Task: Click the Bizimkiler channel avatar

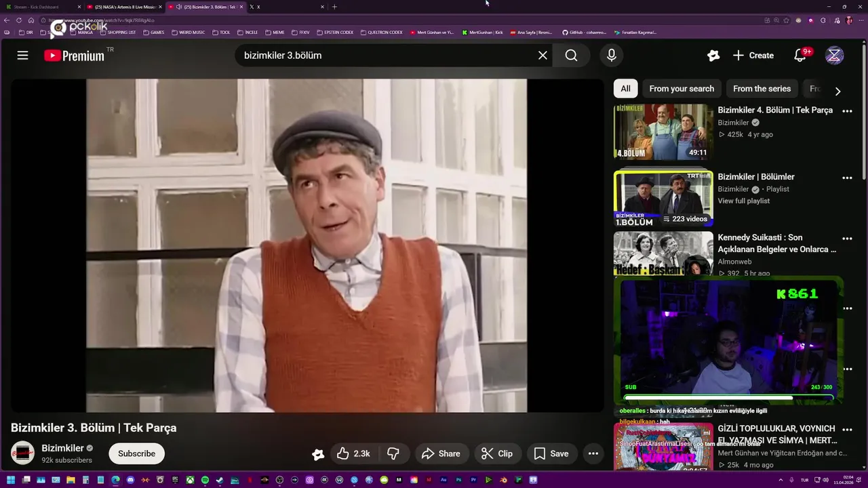Action: pyautogui.click(x=22, y=453)
